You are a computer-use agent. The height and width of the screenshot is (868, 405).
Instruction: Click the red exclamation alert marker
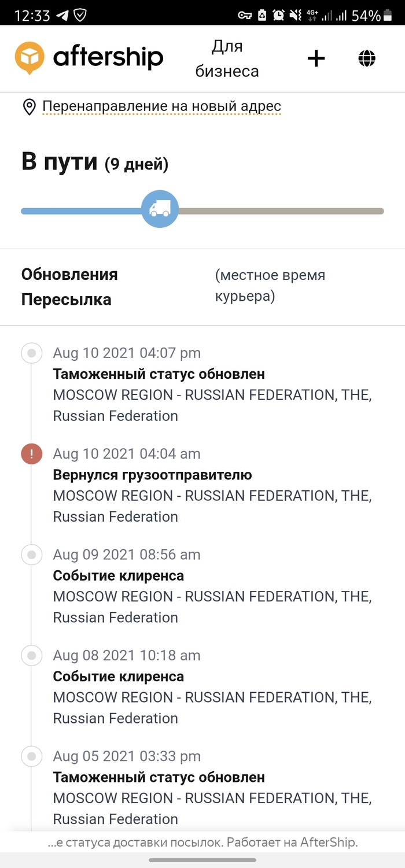(x=32, y=454)
